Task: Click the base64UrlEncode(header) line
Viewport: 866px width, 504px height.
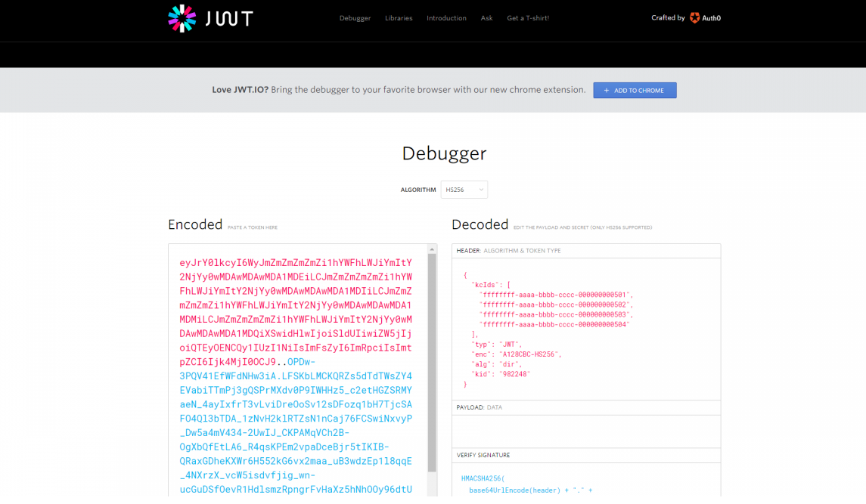Action: [x=530, y=490]
